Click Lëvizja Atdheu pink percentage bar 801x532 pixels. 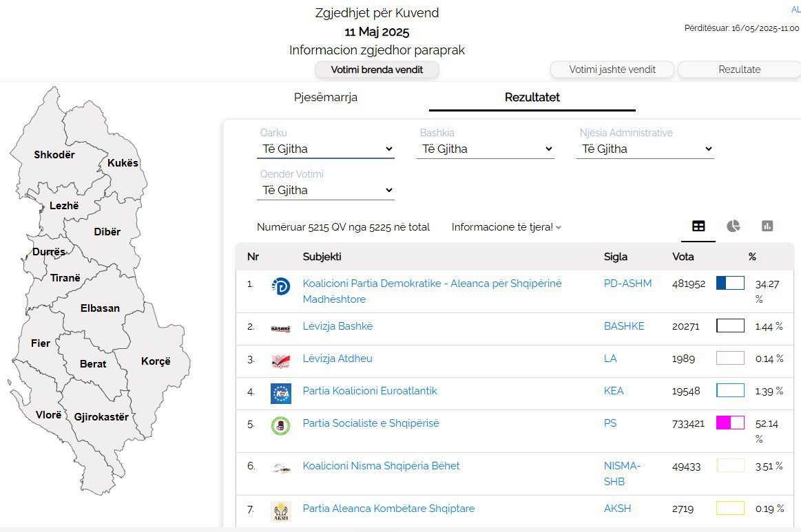tap(730, 358)
